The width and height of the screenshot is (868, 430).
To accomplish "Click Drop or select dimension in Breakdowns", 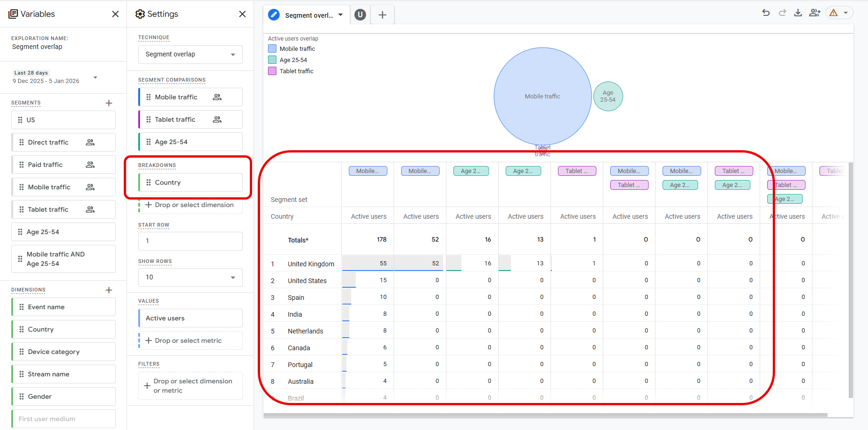I will pyautogui.click(x=191, y=205).
